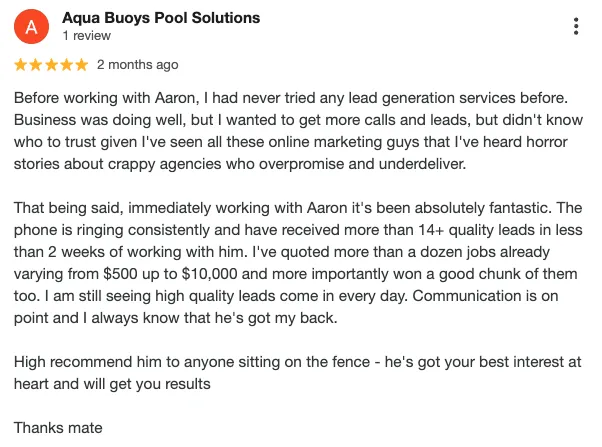
Task: Click the "Thanks mate" closing line
Action: click(x=58, y=428)
